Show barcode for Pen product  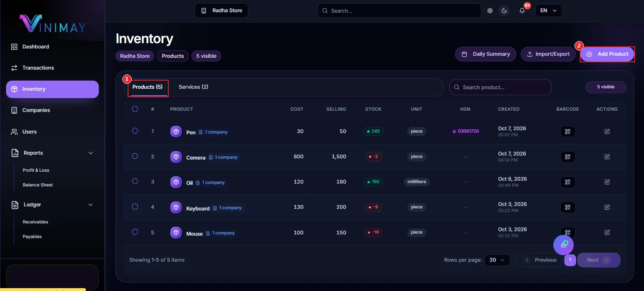(x=568, y=131)
